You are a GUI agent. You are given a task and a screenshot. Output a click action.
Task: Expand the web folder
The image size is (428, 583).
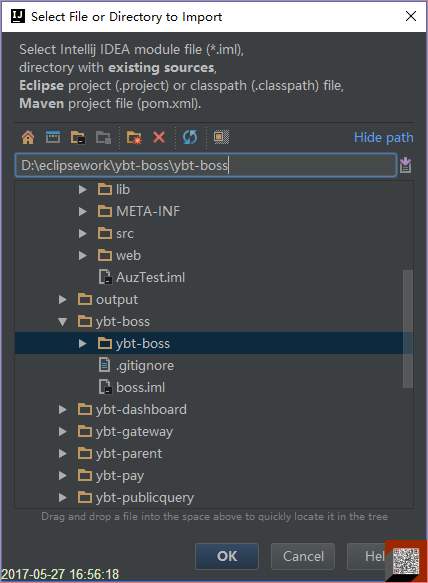[x=83, y=255]
